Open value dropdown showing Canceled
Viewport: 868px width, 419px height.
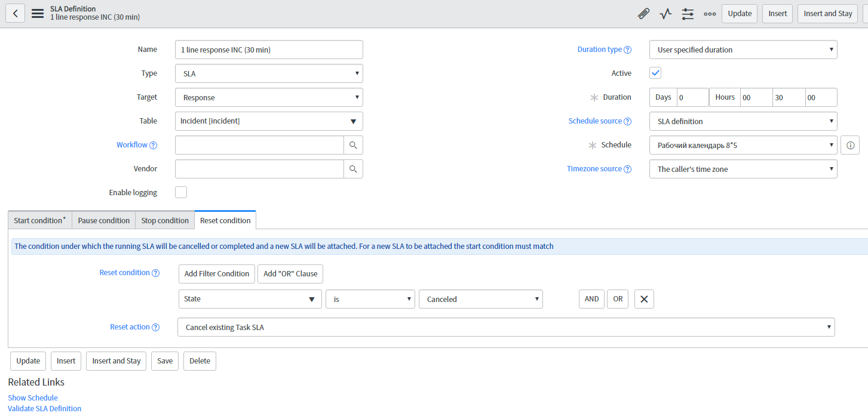click(481, 299)
